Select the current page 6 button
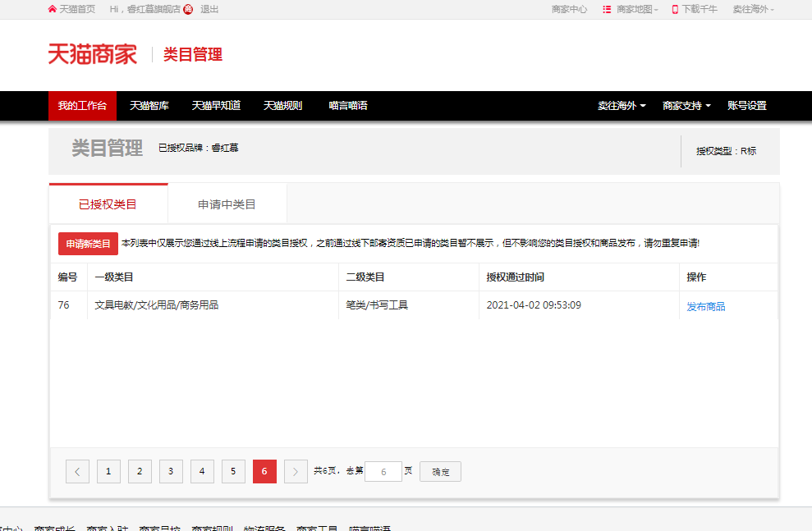This screenshot has width=812, height=531. [x=264, y=471]
